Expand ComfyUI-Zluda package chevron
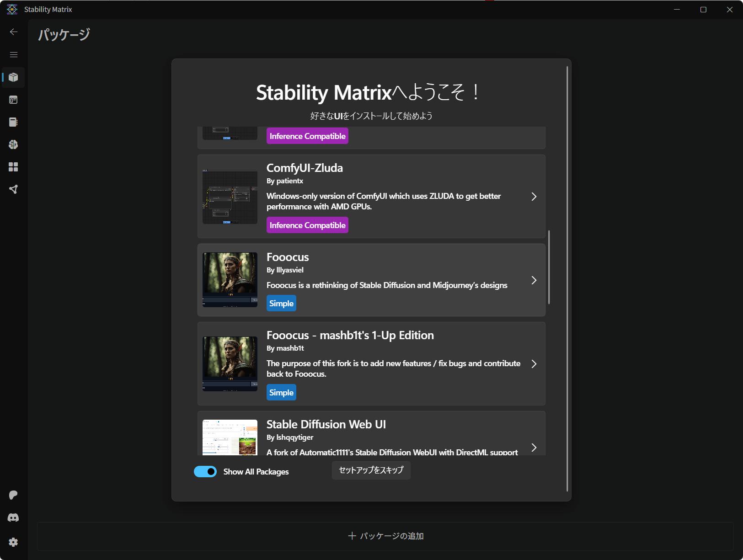The width and height of the screenshot is (743, 560). point(534,197)
